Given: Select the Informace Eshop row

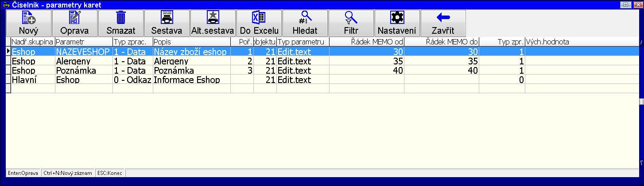Looking at the screenshot, I should (186, 80).
